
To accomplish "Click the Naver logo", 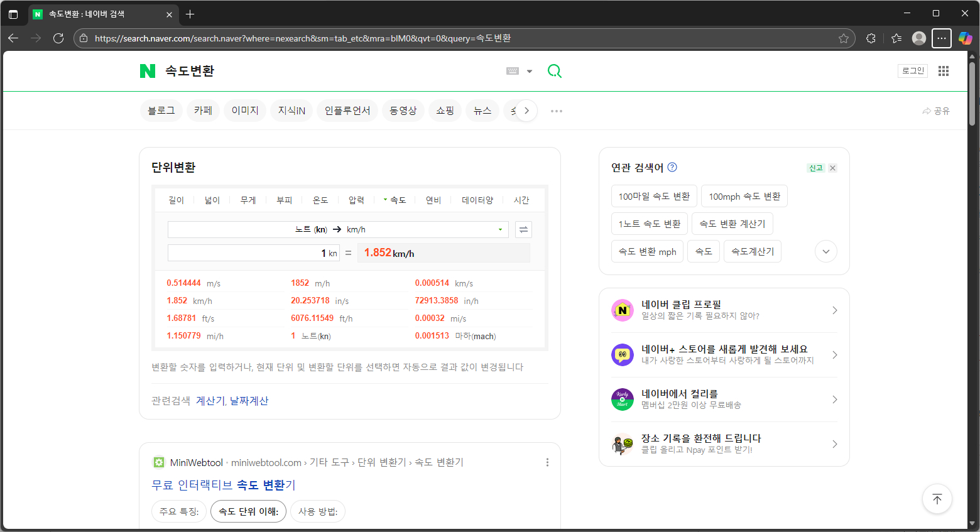I will 147,71.
